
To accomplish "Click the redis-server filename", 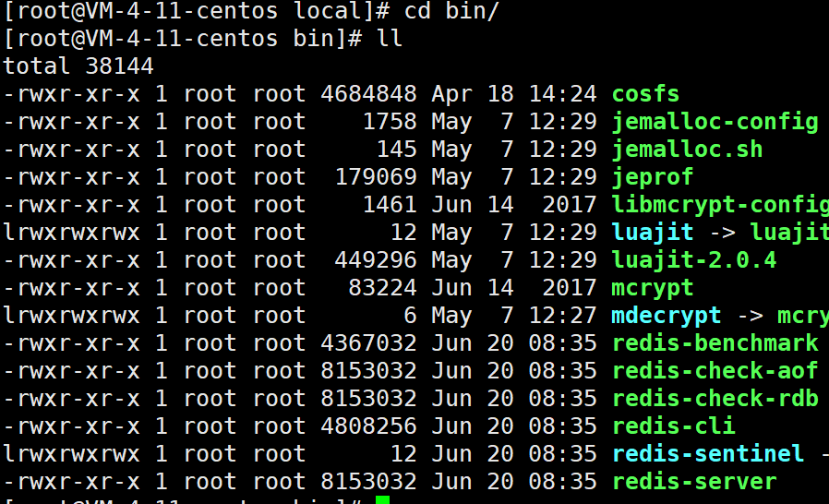I will point(693,481).
